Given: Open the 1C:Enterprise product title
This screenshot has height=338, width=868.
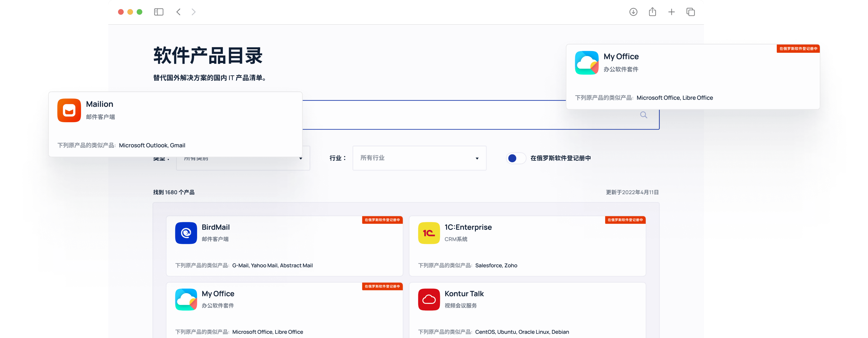Looking at the screenshot, I should 468,227.
